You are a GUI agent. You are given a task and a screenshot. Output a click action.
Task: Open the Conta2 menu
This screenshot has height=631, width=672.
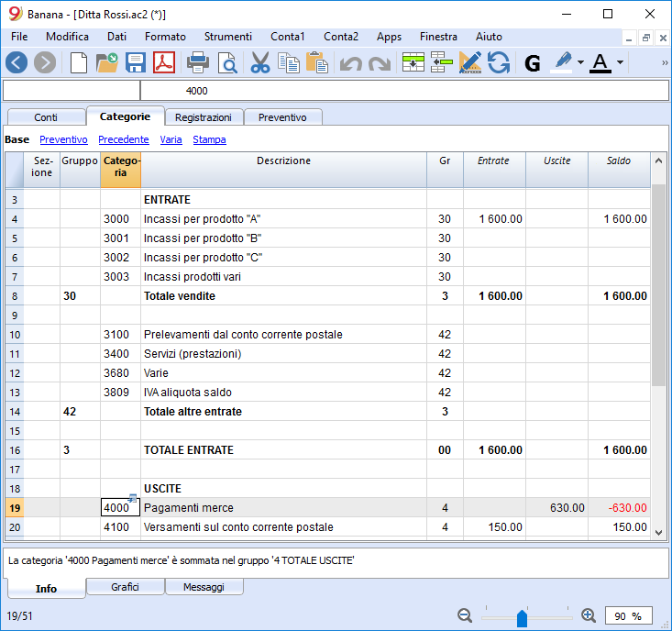(341, 37)
